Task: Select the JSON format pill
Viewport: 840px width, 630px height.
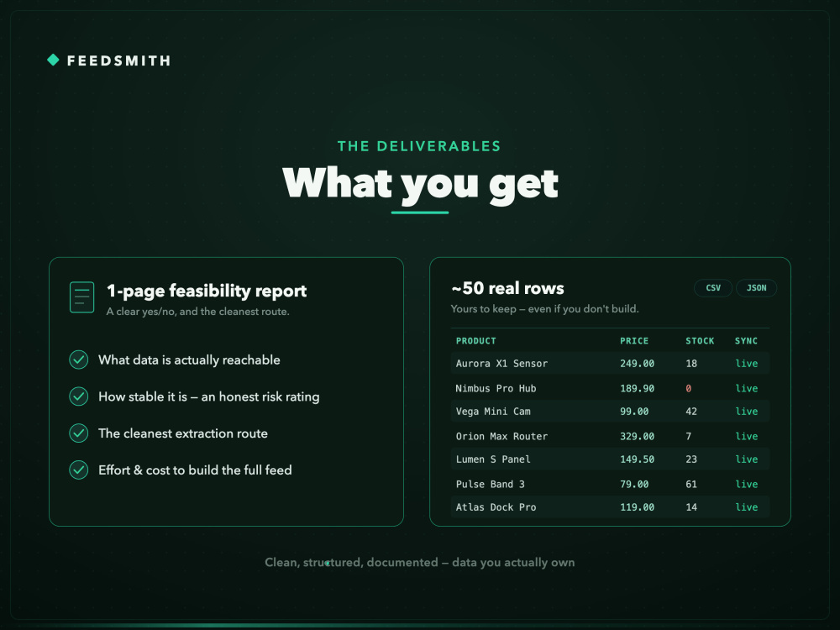Action: [757, 287]
